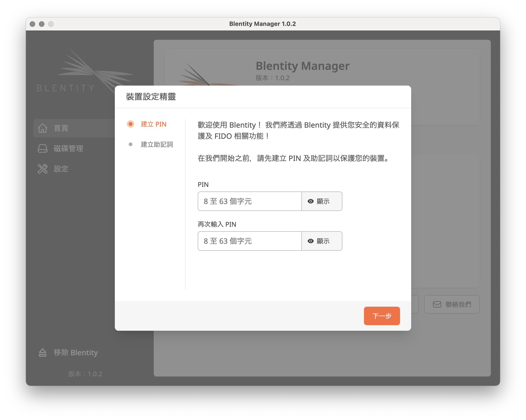Click the yellow minimize window button
This screenshot has height=420, width=526.
[x=42, y=24]
